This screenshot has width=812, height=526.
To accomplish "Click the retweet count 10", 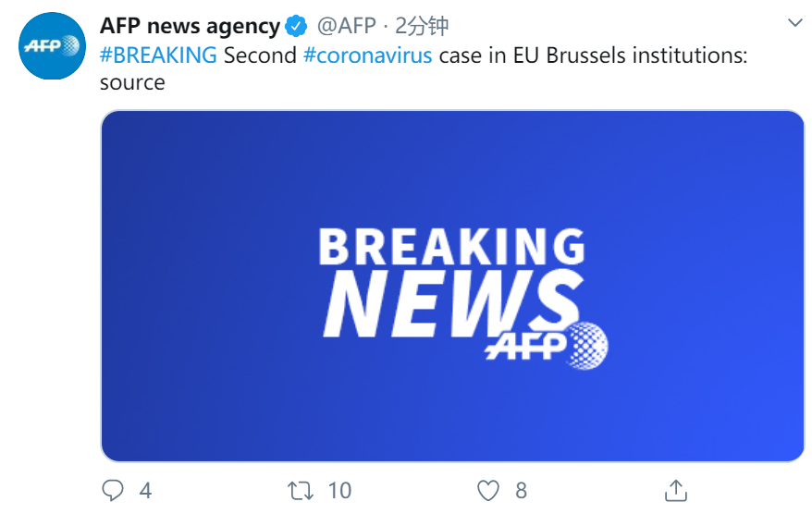I will pyautogui.click(x=339, y=490).
